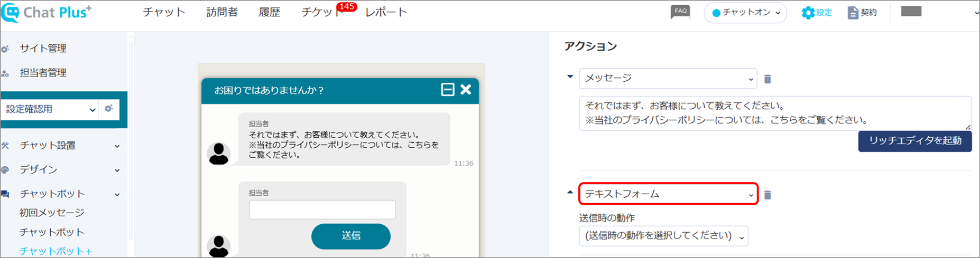Image resolution: width=980 pixels, height=258 pixels.
Task: Click the 145 ticket count badge
Action: pos(347,6)
